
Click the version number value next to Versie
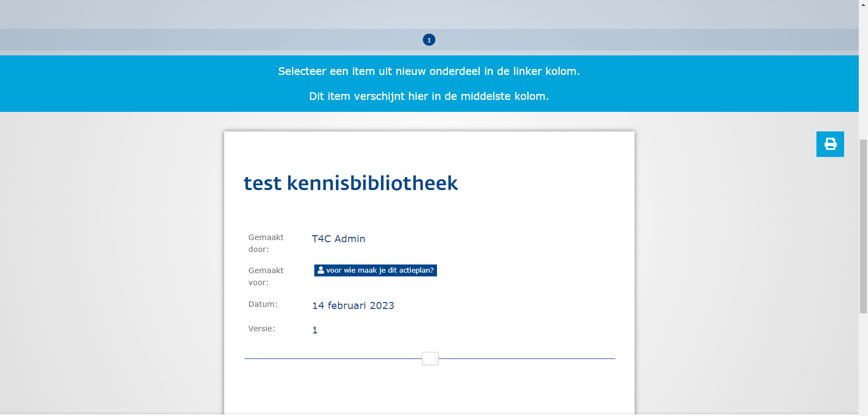315,330
